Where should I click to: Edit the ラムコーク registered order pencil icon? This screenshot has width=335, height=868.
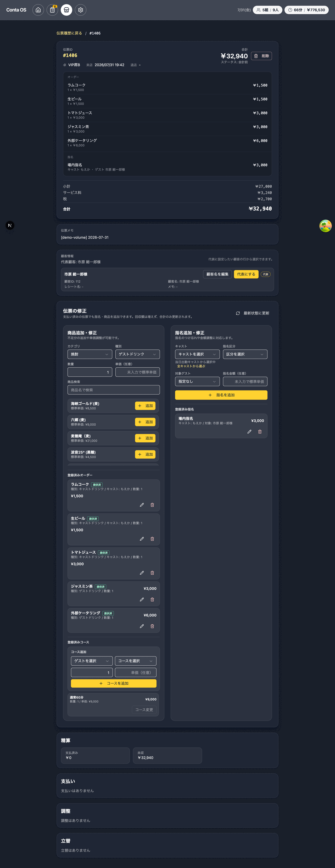point(142,505)
